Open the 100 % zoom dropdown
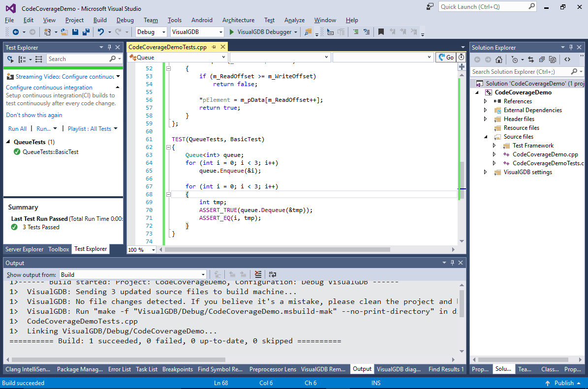588x389 pixels. tap(142, 250)
